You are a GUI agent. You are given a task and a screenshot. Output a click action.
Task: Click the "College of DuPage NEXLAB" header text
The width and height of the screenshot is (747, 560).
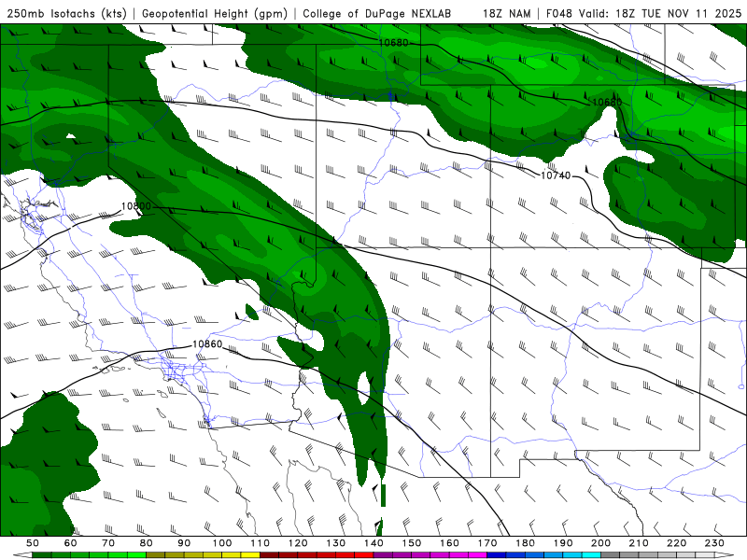[x=377, y=13]
